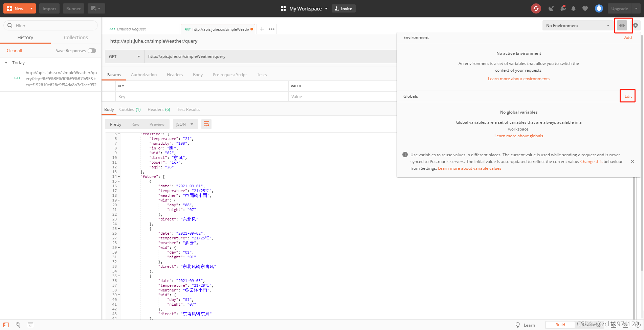Select the Raw response view
Screen dimensions: 644x330
[135, 124]
